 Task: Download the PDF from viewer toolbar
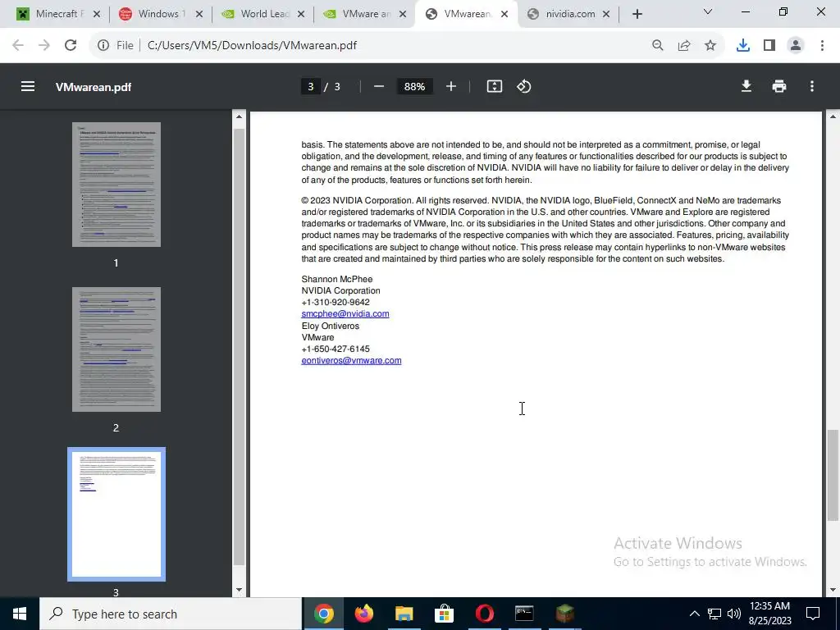(x=746, y=86)
